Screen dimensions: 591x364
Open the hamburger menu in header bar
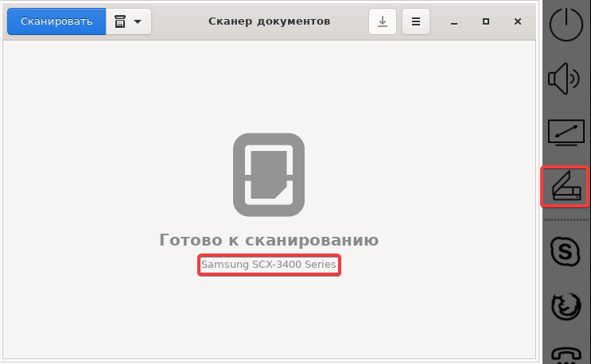click(414, 22)
